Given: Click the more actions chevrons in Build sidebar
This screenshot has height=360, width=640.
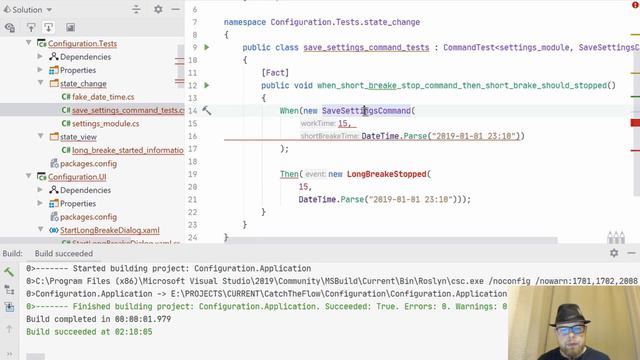Looking at the screenshot, I should click(x=9, y=354).
